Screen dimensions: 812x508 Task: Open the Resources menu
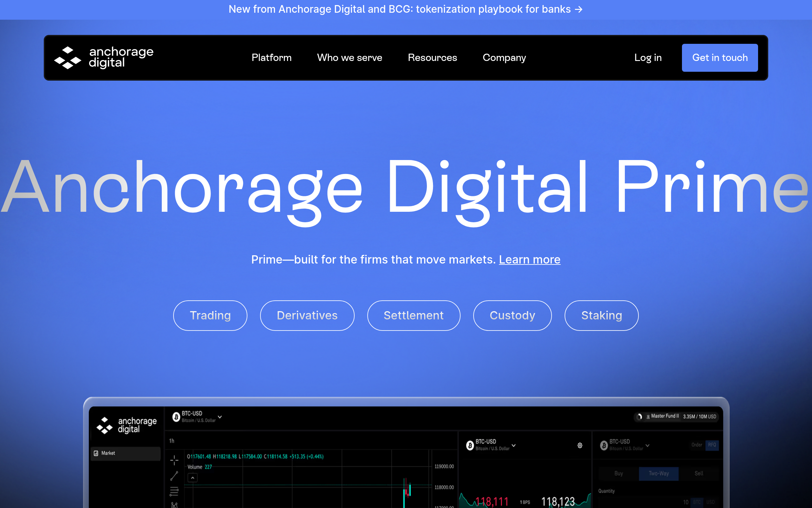[x=432, y=58]
